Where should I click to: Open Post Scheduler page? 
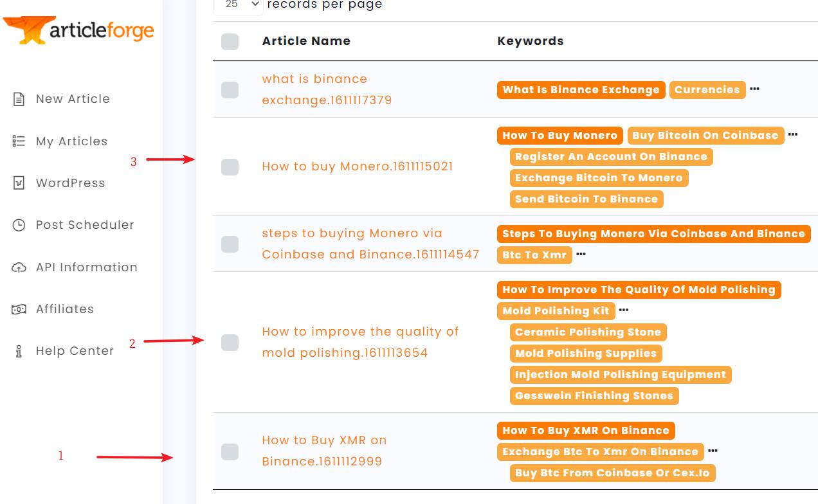(85, 225)
